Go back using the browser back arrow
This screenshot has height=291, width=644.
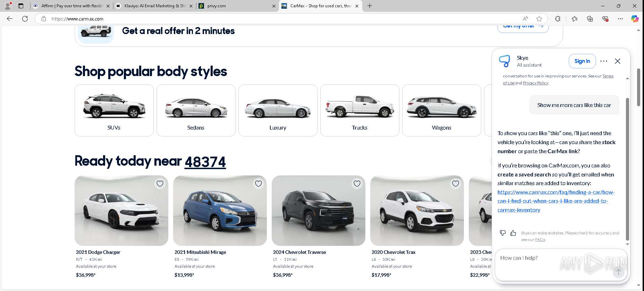click(x=10, y=19)
